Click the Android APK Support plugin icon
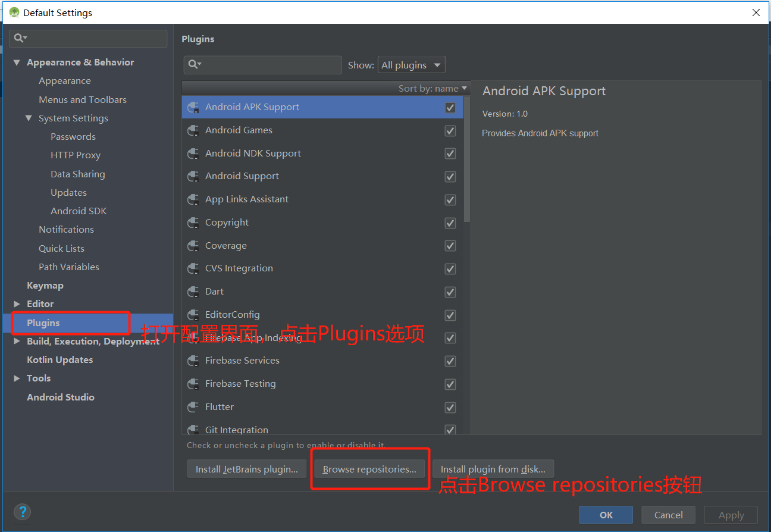The width and height of the screenshot is (771, 532). click(x=193, y=107)
